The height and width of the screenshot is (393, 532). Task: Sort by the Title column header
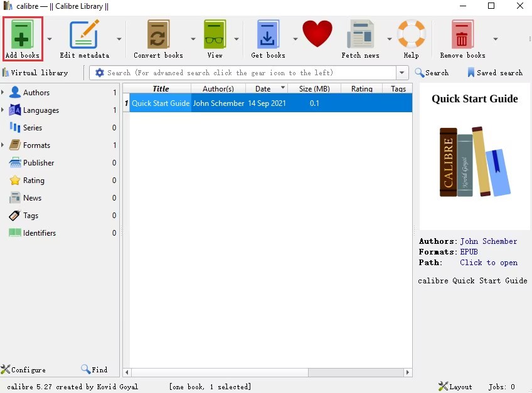[x=161, y=88]
